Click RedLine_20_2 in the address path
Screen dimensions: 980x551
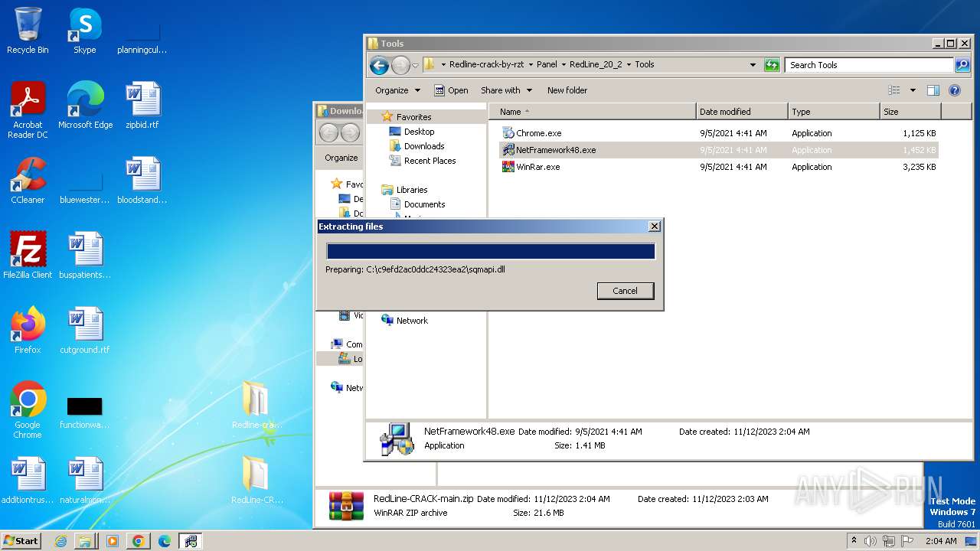(596, 65)
